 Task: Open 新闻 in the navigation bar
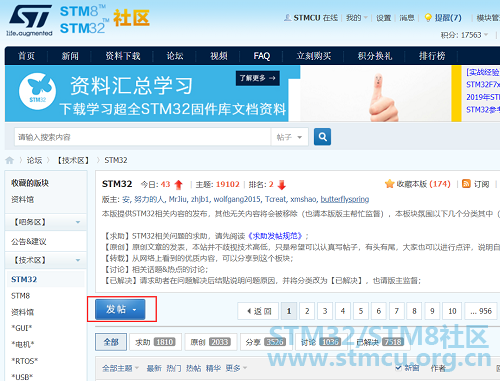[70, 56]
